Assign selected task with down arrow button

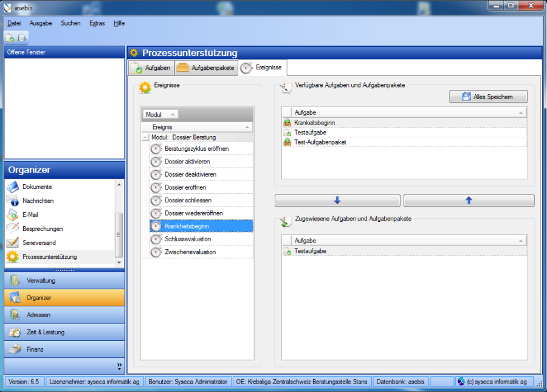point(337,200)
